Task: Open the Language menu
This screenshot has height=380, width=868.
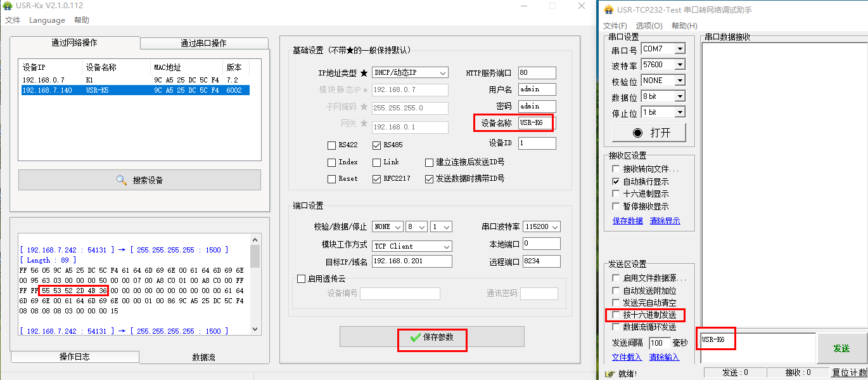Action: click(x=47, y=20)
